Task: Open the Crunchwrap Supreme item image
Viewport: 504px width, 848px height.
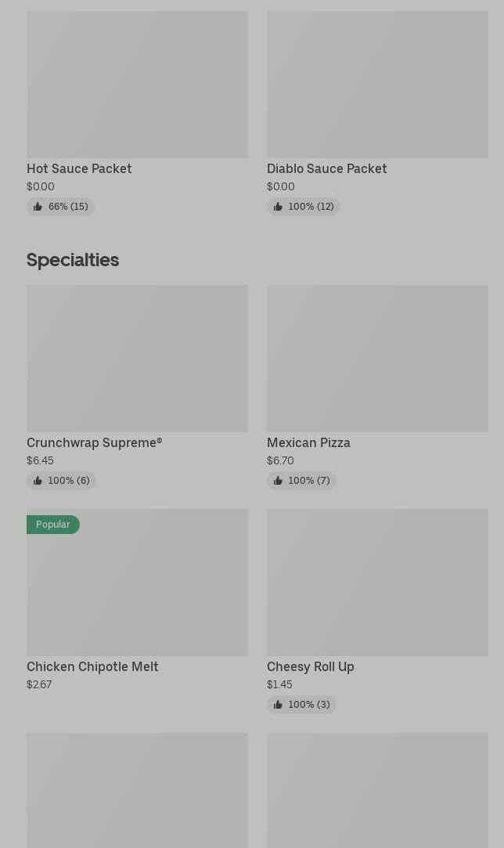Action: point(137,358)
